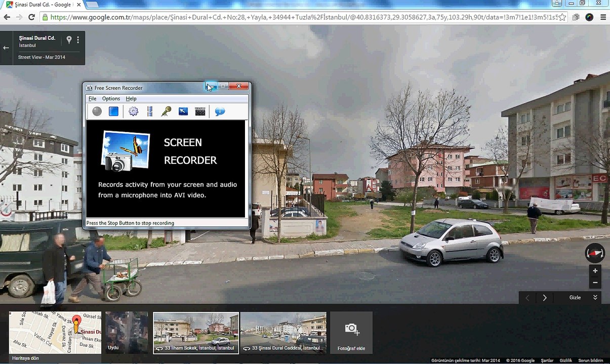Open the Chrome hamburger menu

coord(603,17)
